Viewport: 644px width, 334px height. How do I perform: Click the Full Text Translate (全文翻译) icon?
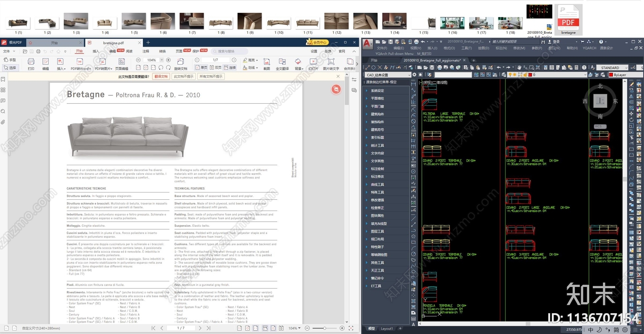pos(282,64)
